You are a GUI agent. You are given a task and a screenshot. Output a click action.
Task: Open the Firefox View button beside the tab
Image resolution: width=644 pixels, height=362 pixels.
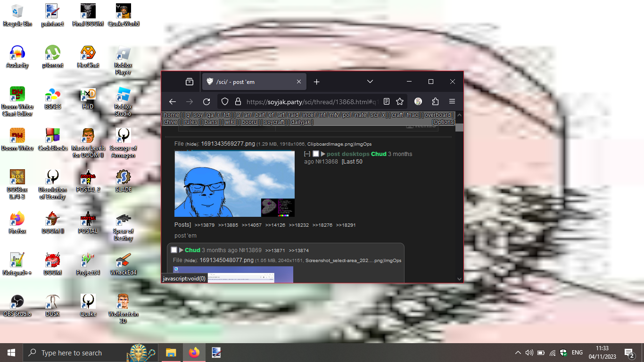tap(190, 82)
